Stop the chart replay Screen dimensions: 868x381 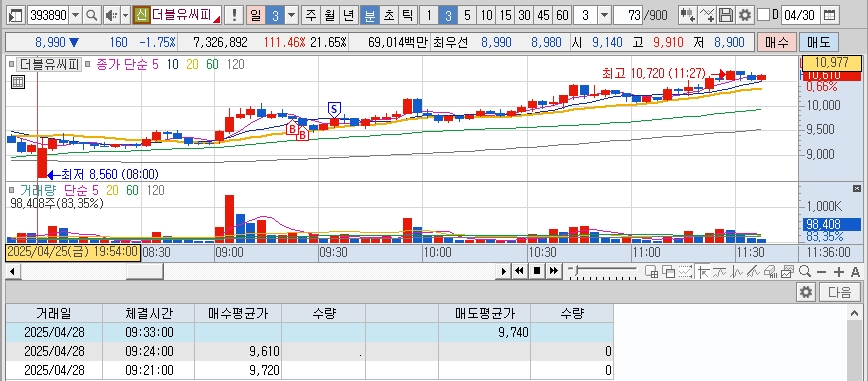(x=536, y=271)
